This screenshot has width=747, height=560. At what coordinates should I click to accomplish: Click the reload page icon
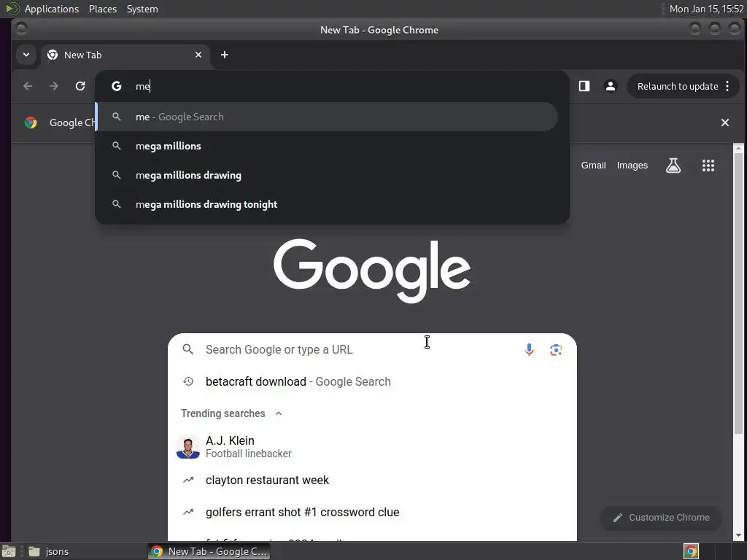click(x=80, y=86)
